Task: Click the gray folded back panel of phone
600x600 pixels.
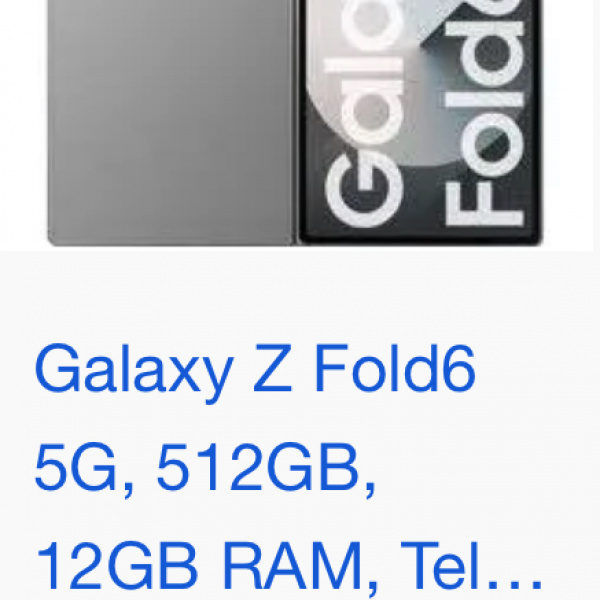Action: [x=170, y=122]
